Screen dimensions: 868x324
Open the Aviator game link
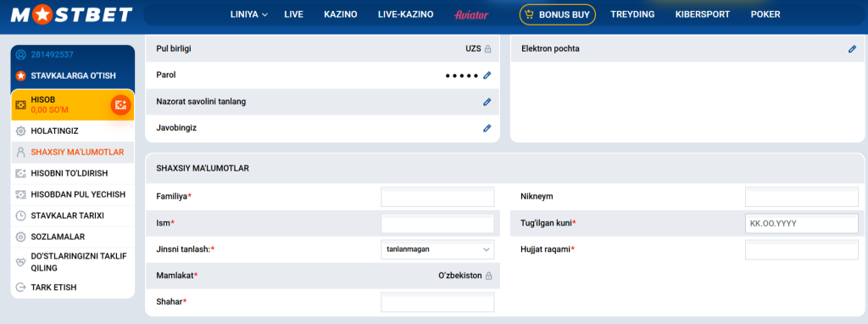471,15
